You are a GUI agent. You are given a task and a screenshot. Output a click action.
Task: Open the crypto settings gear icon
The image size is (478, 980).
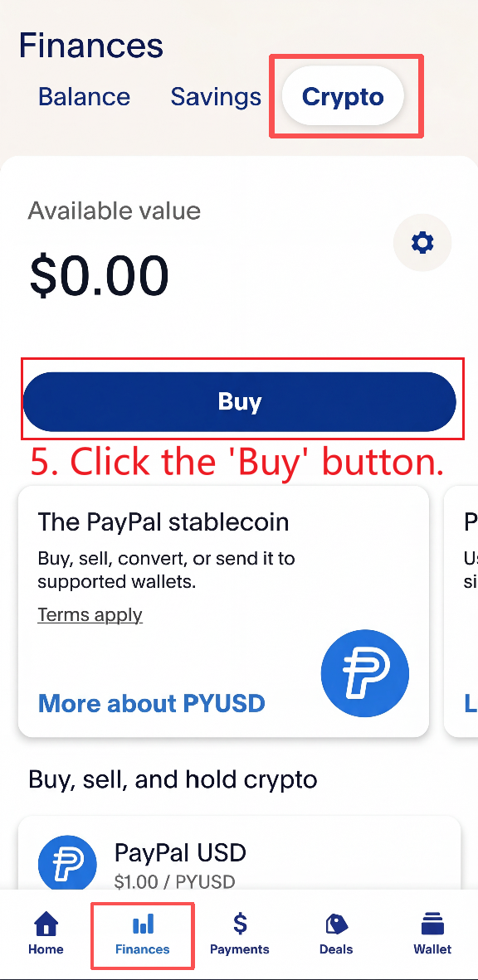pos(422,242)
